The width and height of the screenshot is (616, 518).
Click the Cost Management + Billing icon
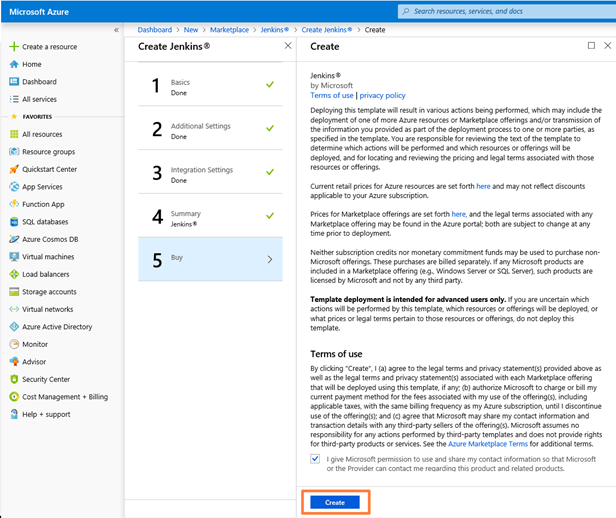pos(14,397)
